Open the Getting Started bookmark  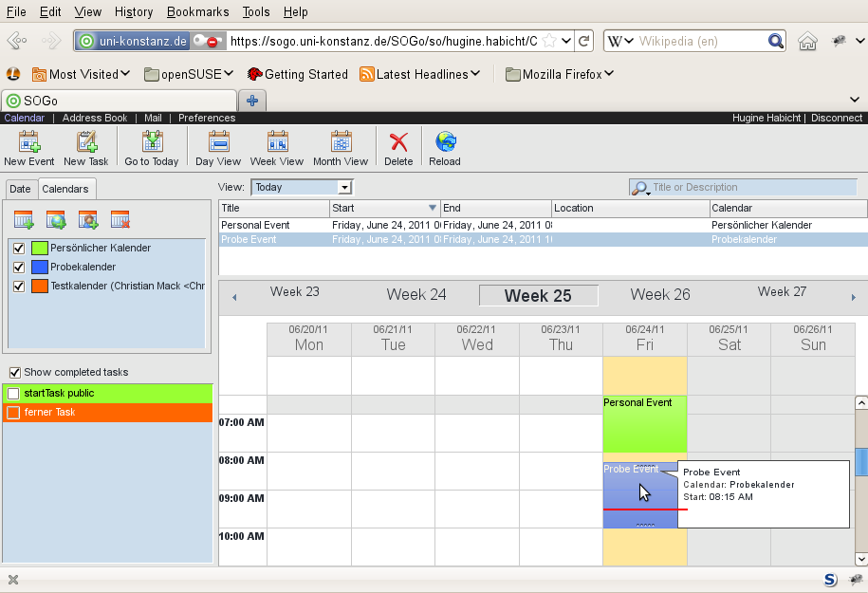pyautogui.click(x=297, y=74)
